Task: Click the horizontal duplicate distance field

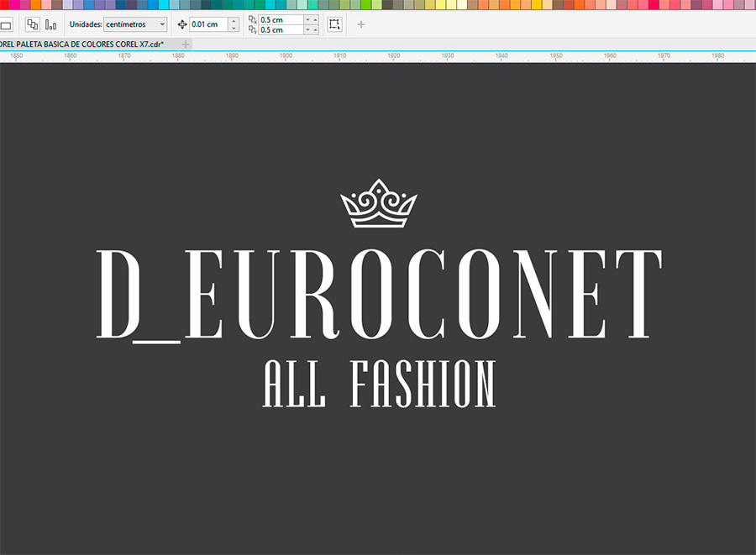Action: coord(280,18)
